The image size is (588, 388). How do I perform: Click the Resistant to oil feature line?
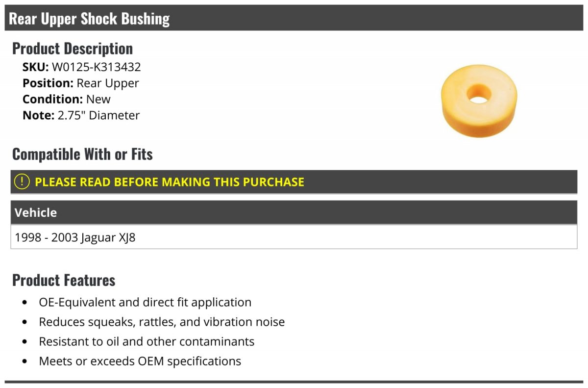[x=147, y=341]
